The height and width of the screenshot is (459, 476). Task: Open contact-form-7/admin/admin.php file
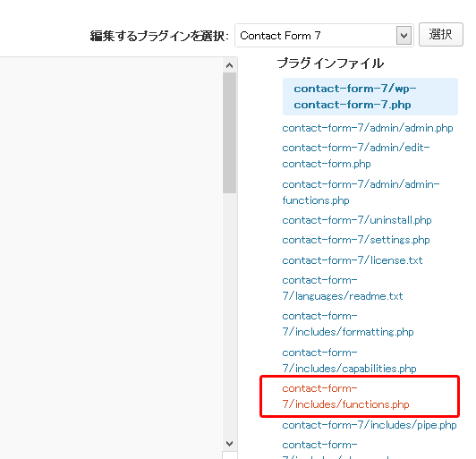[x=368, y=128]
